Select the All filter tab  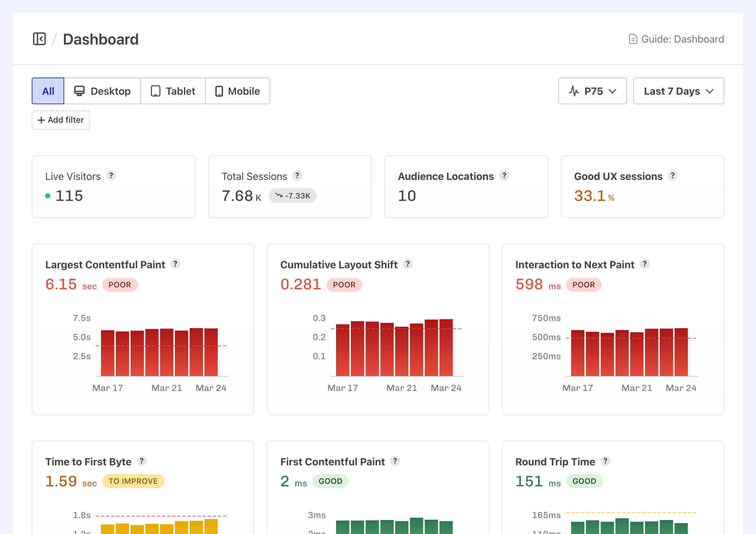point(47,91)
